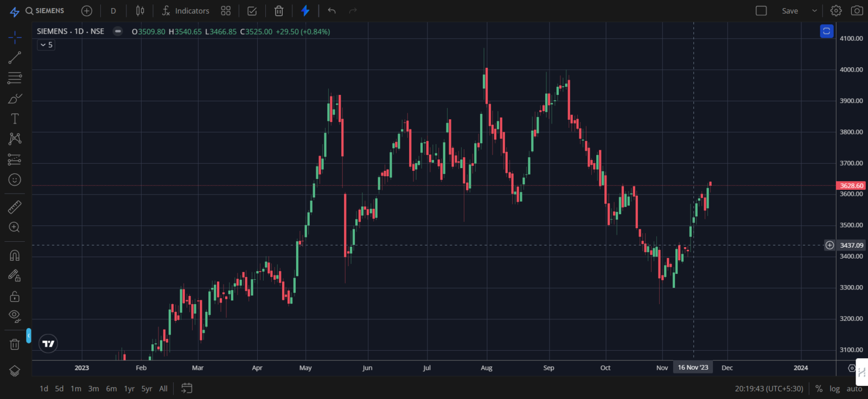Select the ruler measure tool

pyautogui.click(x=15, y=207)
